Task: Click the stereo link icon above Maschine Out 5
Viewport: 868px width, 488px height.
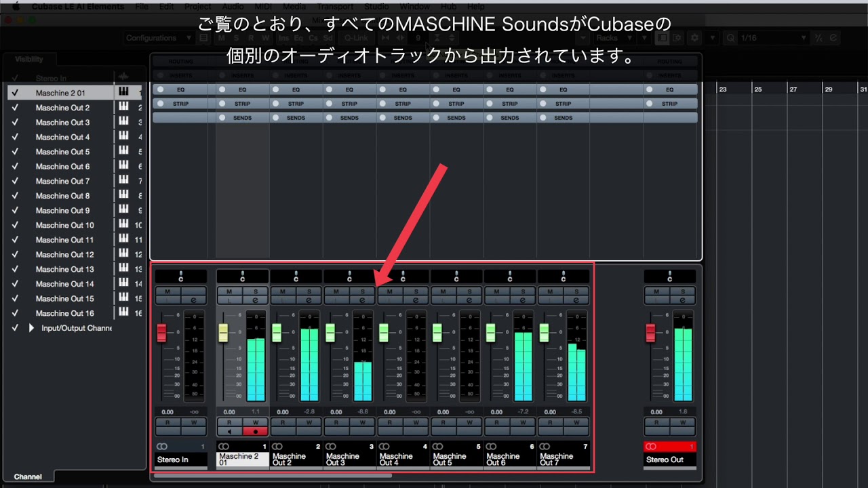Action: click(438, 447)
